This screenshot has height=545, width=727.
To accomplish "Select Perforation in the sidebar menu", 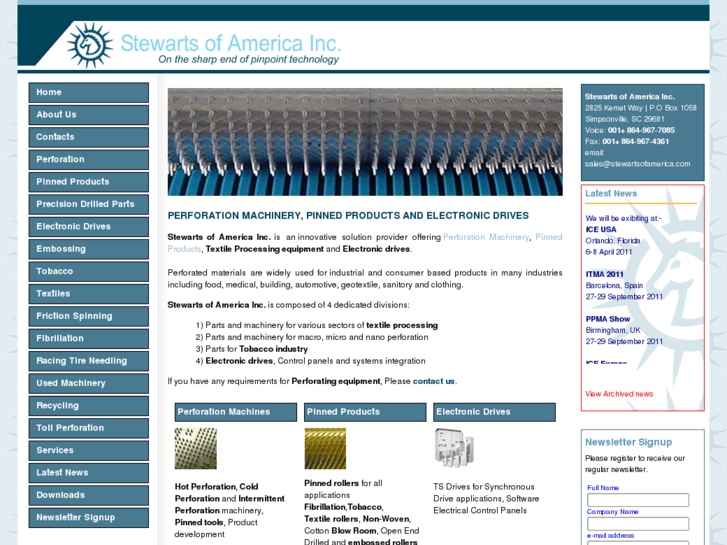I will pyautogui.click(x=89, y=160).
